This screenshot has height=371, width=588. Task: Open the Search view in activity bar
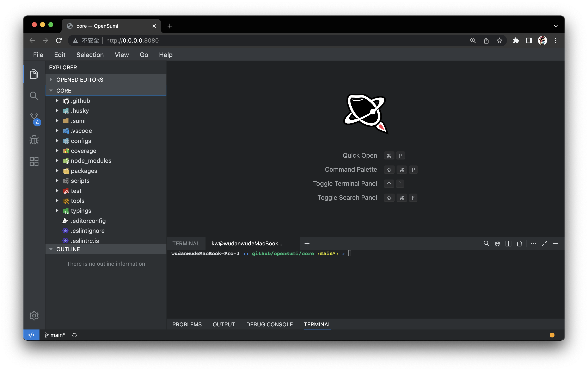[x=34, y=96]
